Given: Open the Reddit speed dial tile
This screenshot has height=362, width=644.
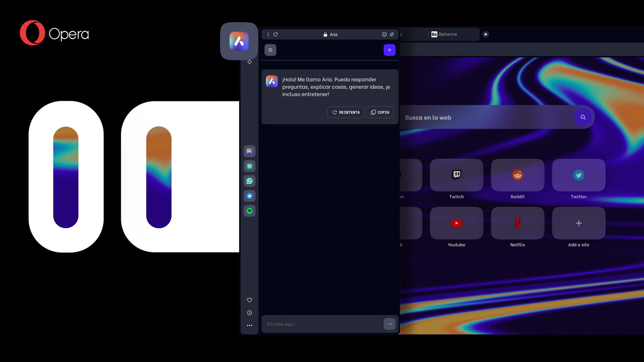Looking at the screenshot, I should pos(518,175).
